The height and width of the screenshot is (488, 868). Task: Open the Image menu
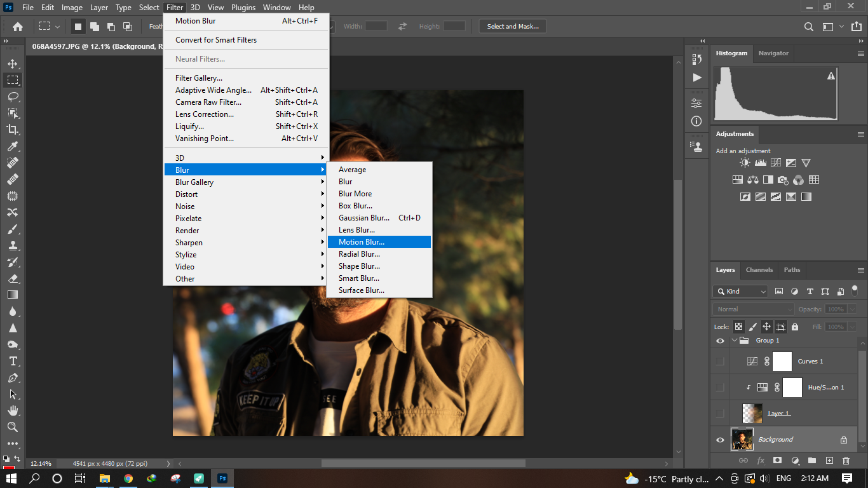72,8
